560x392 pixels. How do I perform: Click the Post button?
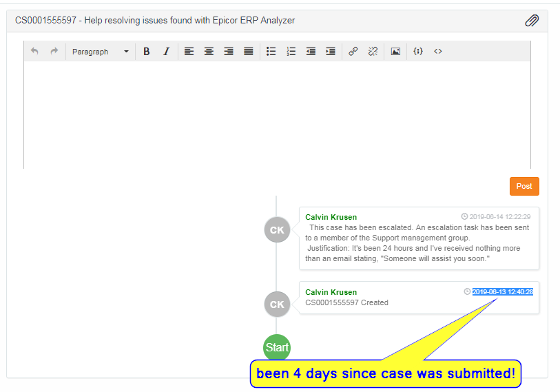tap(524, 186)
